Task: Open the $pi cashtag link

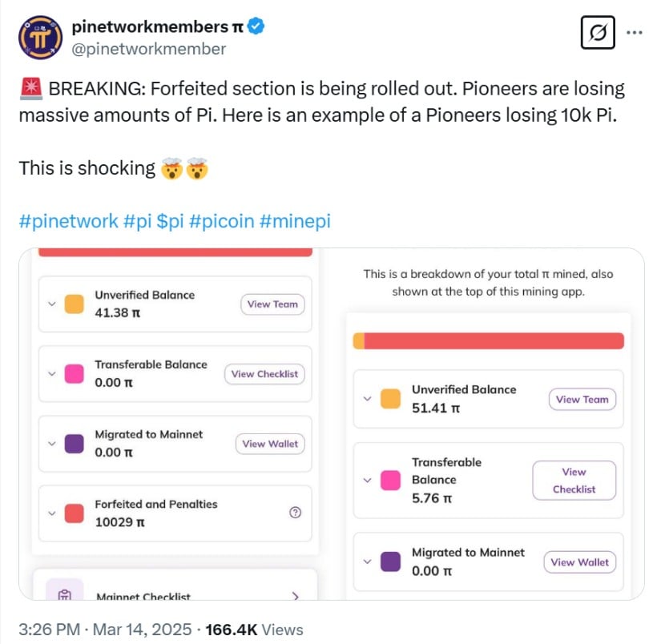Action: (169, 221)
